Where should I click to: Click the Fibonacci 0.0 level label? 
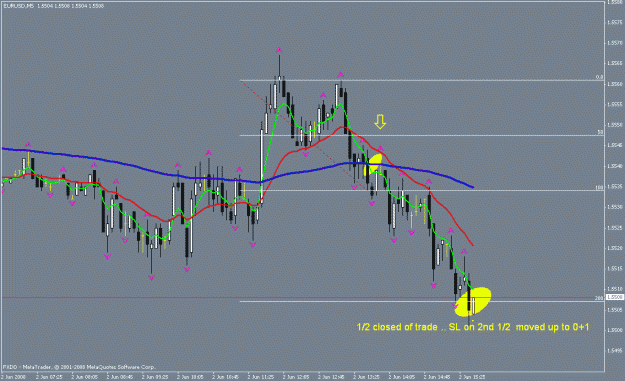(599, 77)
